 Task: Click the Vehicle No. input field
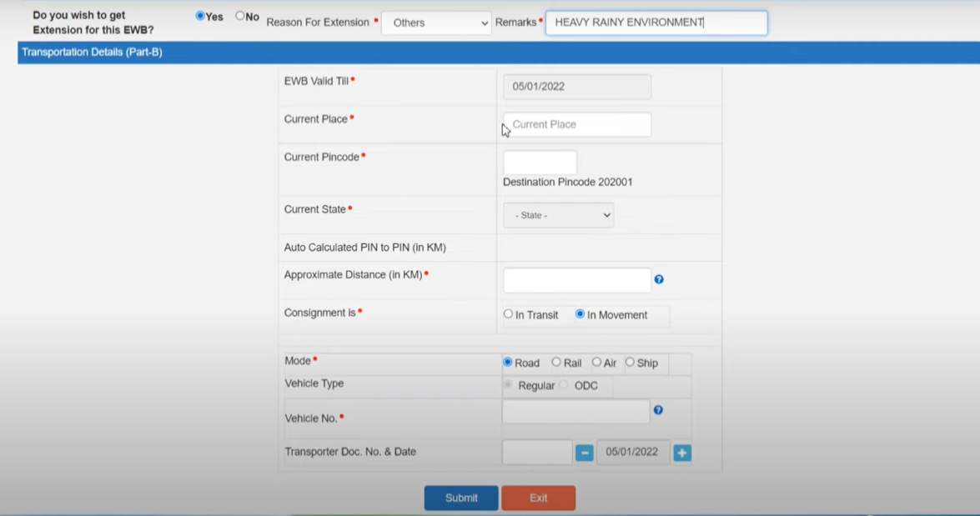[x=575, y=411]
